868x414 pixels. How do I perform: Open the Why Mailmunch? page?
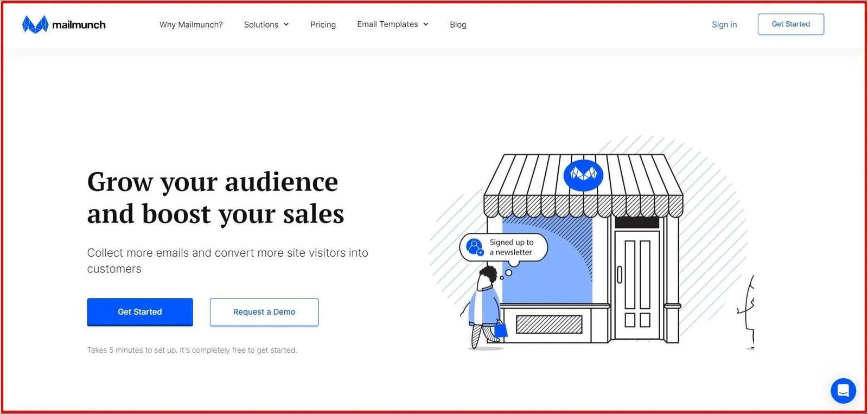[x=191, y=24]
